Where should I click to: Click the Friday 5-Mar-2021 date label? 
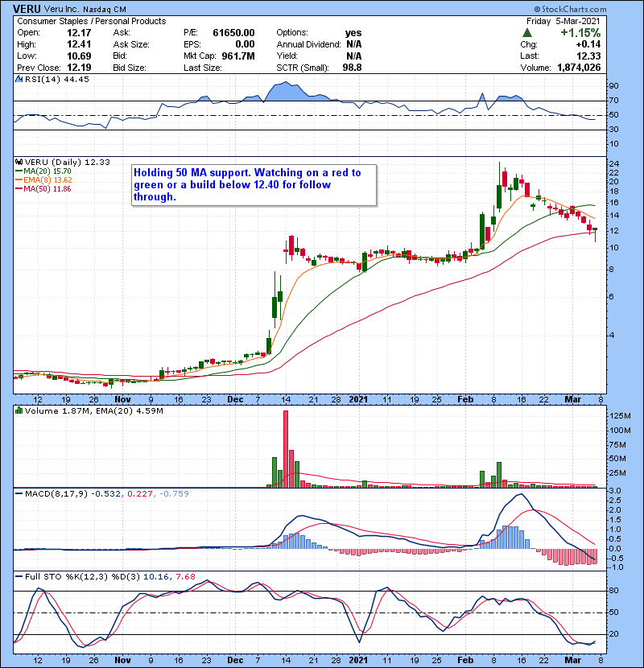563,21
